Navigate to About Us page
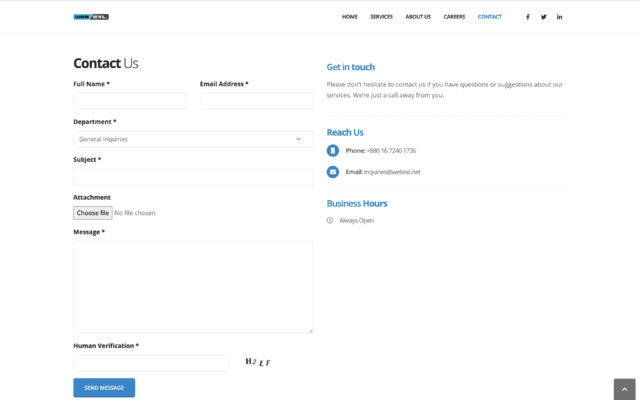This screenshot has width=640, height=400. (418, 17)
